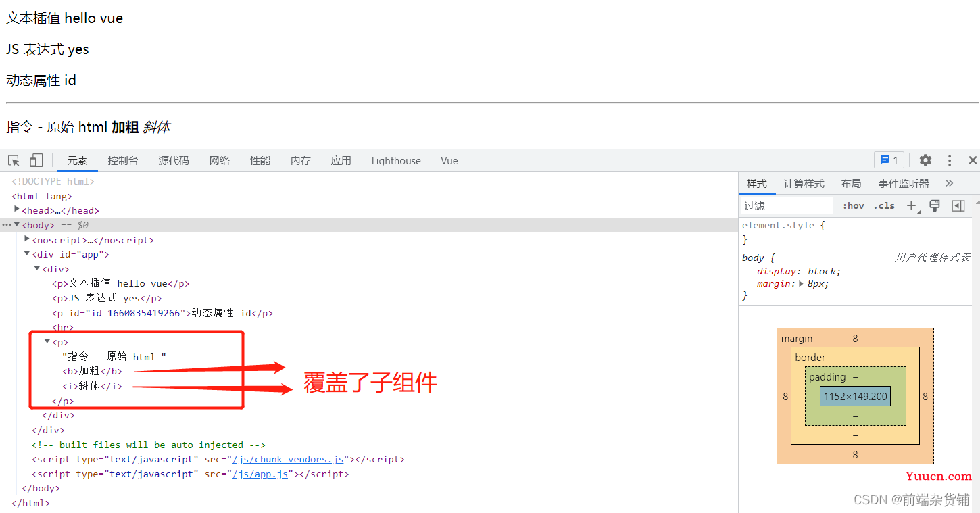Toggle the :hov element state button

pyautogui.click(x=853, y=206)
